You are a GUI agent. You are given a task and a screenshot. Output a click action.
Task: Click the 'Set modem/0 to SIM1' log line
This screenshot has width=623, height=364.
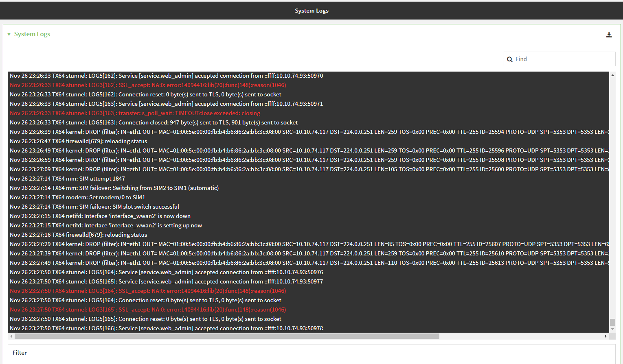point(77,197)
